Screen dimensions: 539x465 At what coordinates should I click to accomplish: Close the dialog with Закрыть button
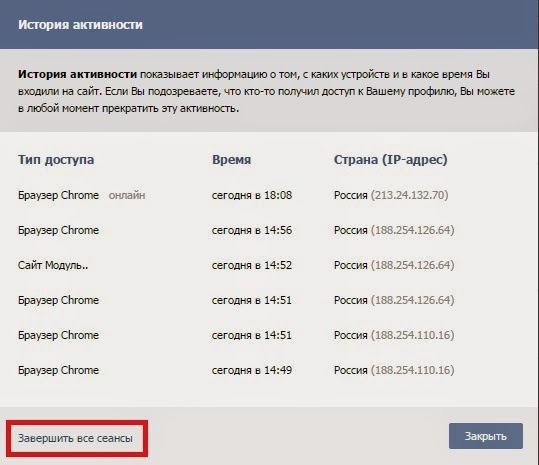[x=486, y=436]
